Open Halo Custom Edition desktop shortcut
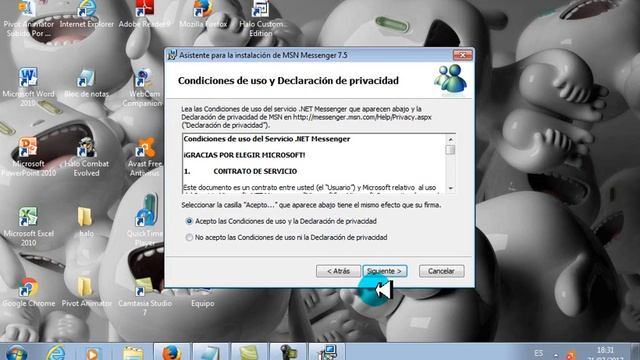The image size is (640, 360). [x=261, y=19]
